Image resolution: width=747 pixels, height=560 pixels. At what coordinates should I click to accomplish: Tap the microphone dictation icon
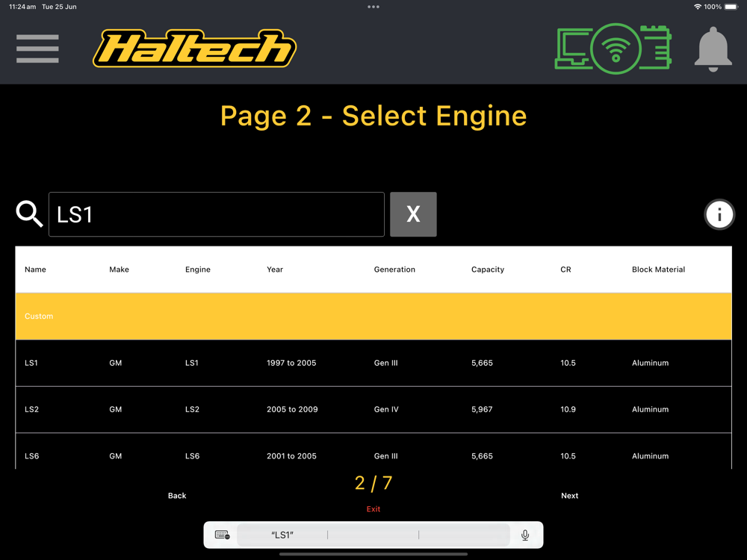525,535
